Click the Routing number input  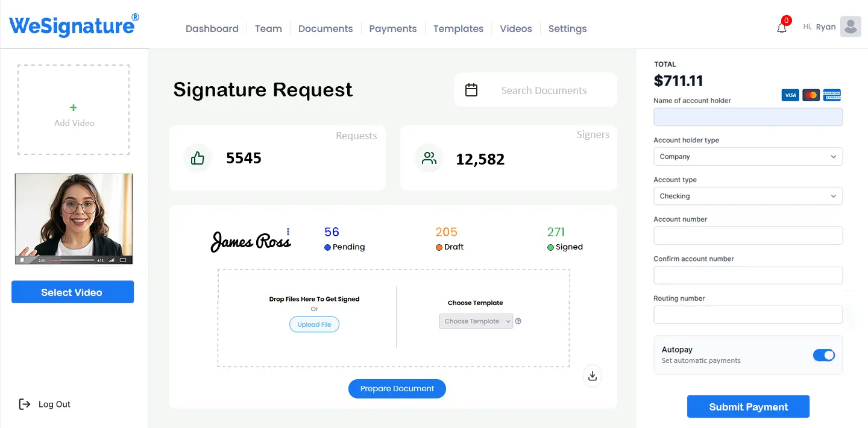(748, 315)
